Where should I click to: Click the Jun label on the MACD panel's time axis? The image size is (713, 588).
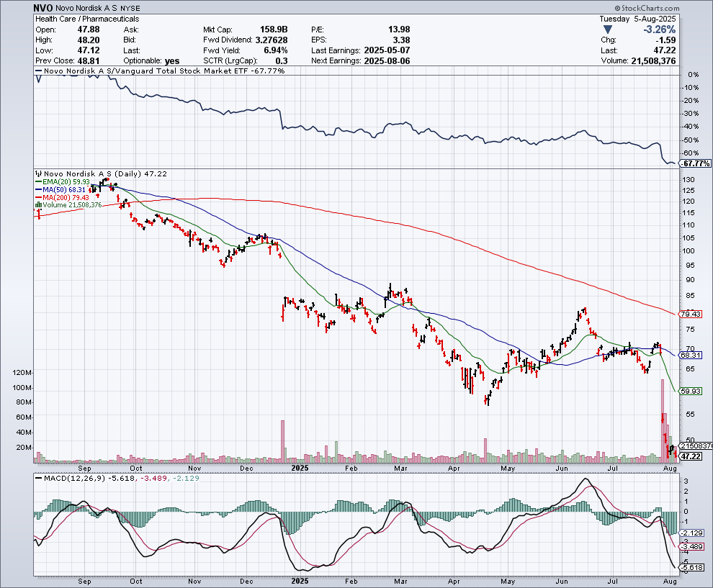[562, 582]
